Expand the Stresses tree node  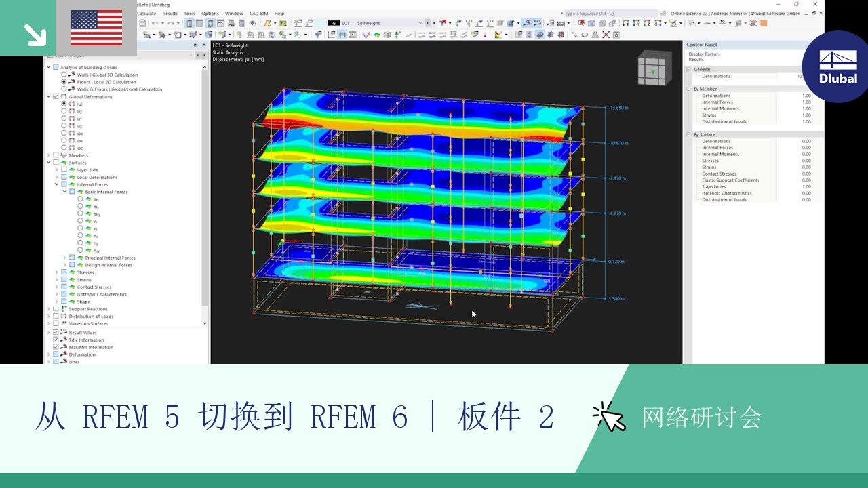(x=57, y=272)
